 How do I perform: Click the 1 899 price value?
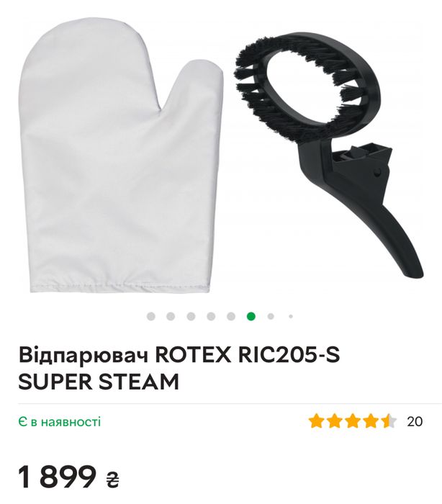coord(57,477)
